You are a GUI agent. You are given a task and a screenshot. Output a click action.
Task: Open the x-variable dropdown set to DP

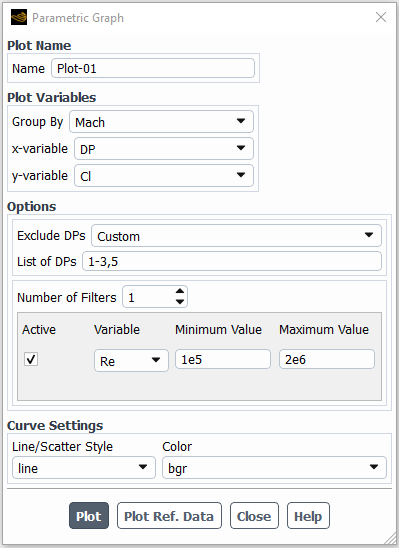164,149
